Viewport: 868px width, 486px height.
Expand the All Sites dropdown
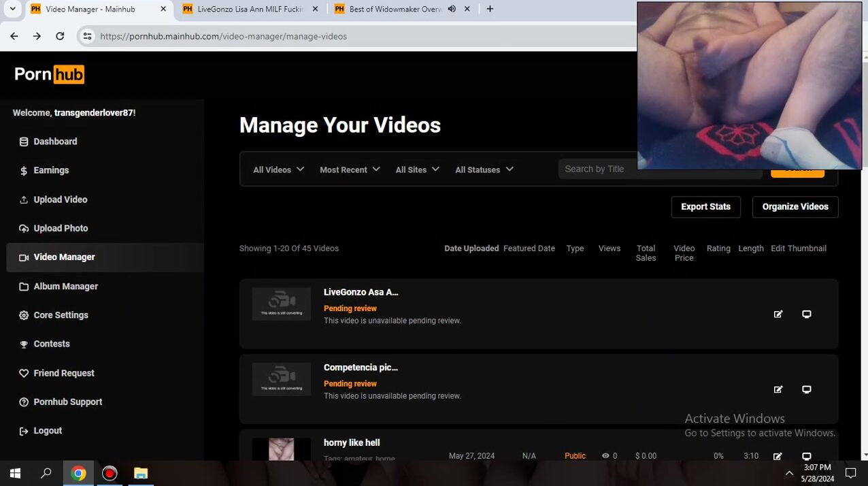pos(417,169)
